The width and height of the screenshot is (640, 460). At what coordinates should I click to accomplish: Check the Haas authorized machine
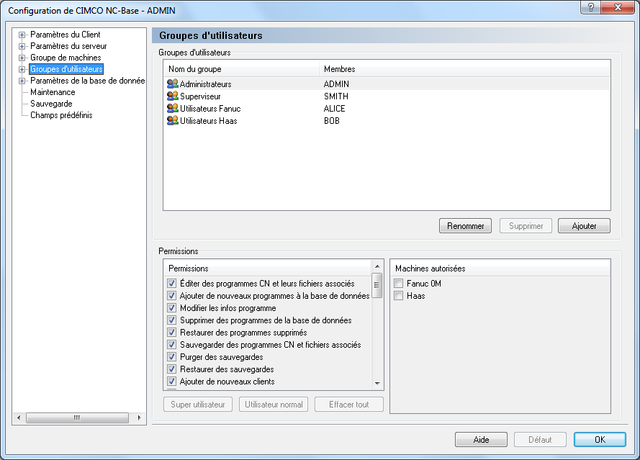(398, 296)
